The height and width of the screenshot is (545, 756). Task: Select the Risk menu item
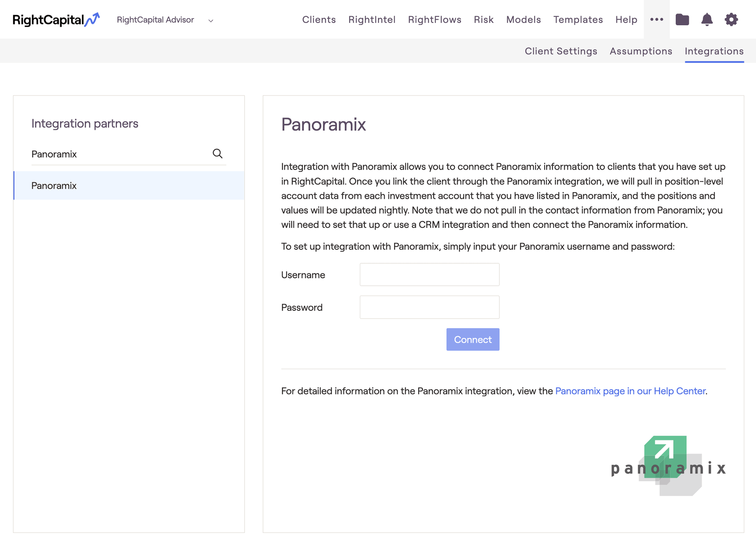[x=484, y=20]
